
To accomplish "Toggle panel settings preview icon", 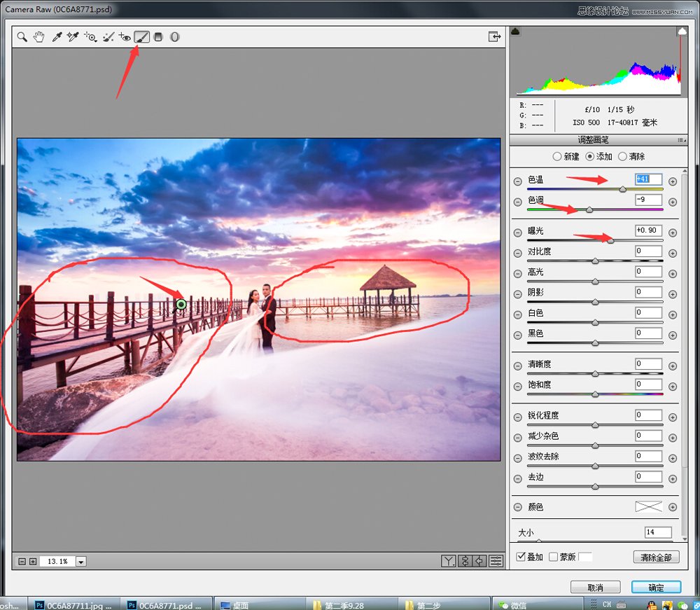I will 496,561.
